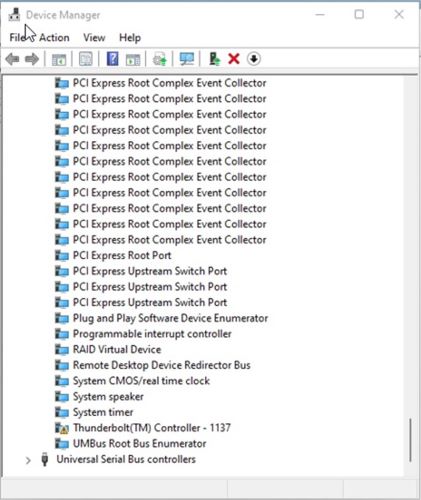The height and width of the screenshot is (500, 421).
Task: Click the green computer driver toolbar icon
Action: pyautogui.click(x=214, y=59)
